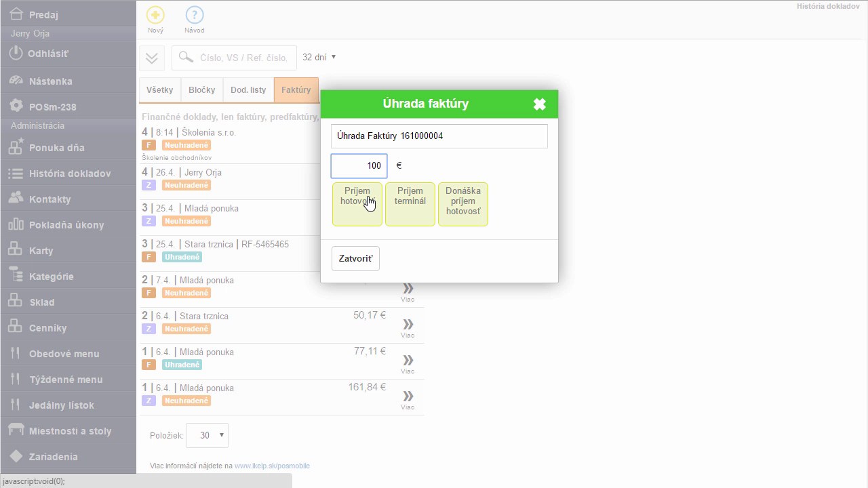Click the Jedálny lístok cutlery icon
Viewport: 868px width, 488px height.
16,405
